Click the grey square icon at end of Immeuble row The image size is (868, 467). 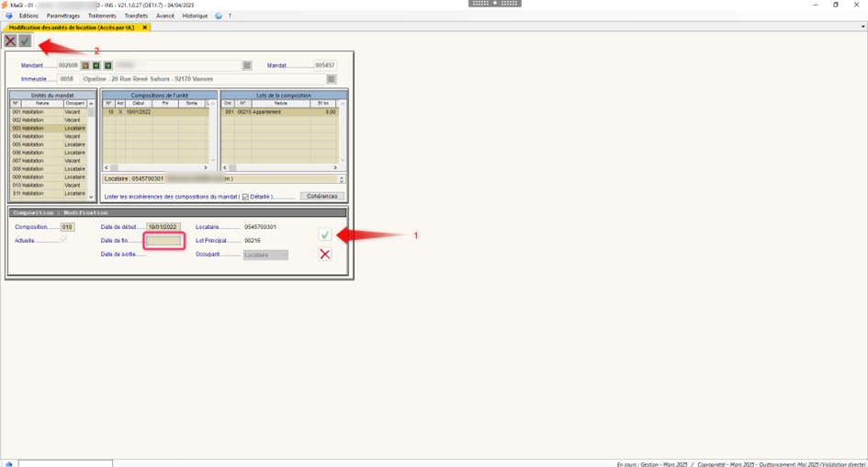(x=332, y=79)
